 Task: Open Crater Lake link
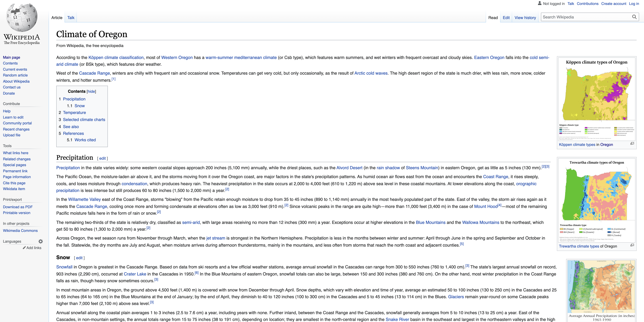pyautogui.click(x=135, y=274)
